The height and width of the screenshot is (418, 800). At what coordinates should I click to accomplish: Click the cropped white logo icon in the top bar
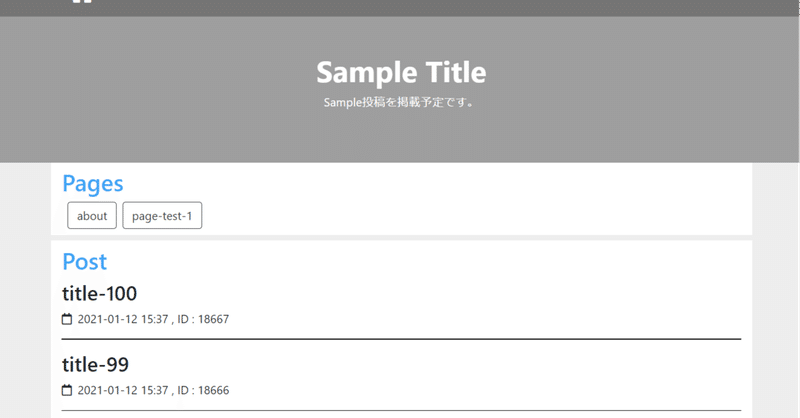(82, 2)
